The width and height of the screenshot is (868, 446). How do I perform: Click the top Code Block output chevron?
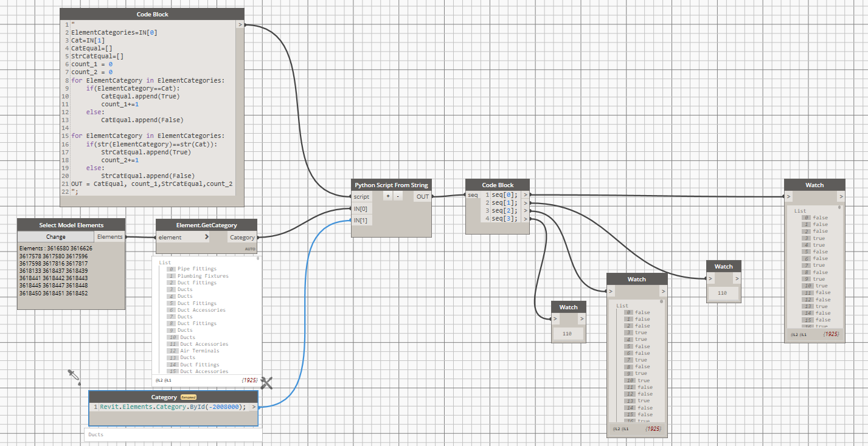[241, 24]
